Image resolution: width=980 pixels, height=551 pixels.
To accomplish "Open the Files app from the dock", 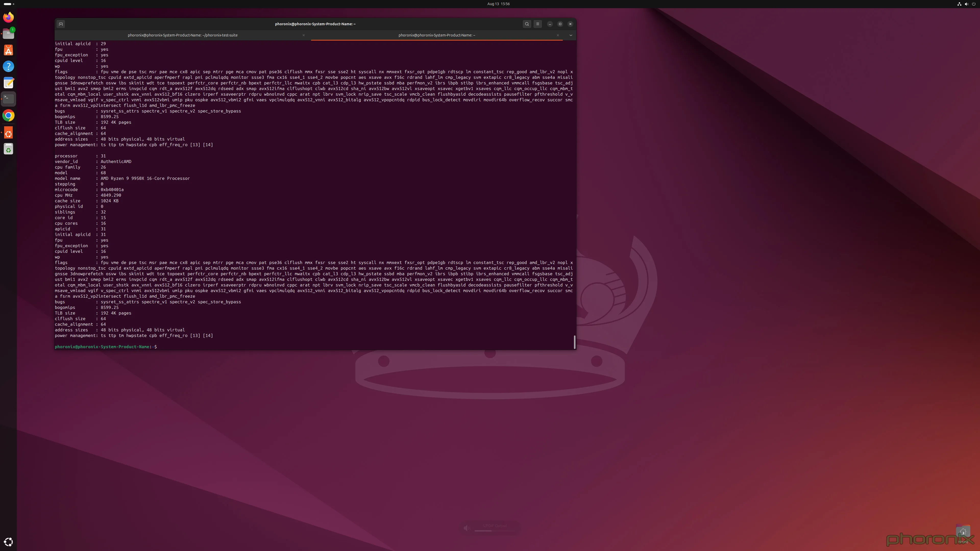I will click(x=8, y=33).
